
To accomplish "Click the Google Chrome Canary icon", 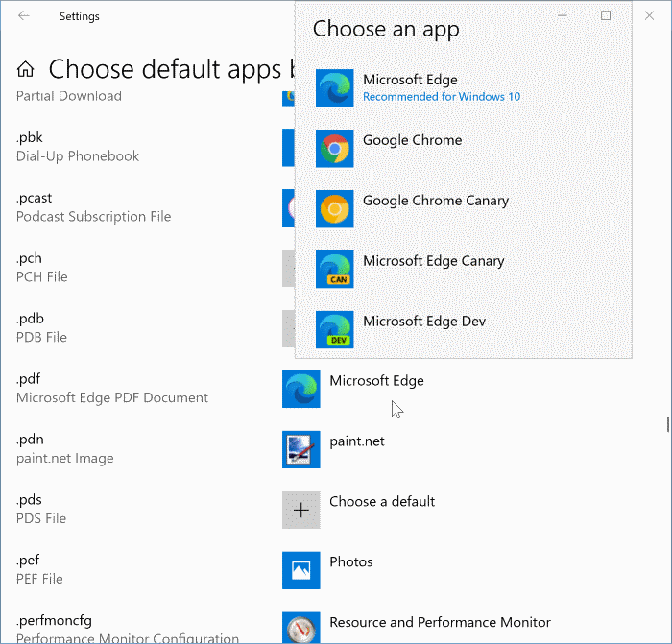I will tap(335, 208).
